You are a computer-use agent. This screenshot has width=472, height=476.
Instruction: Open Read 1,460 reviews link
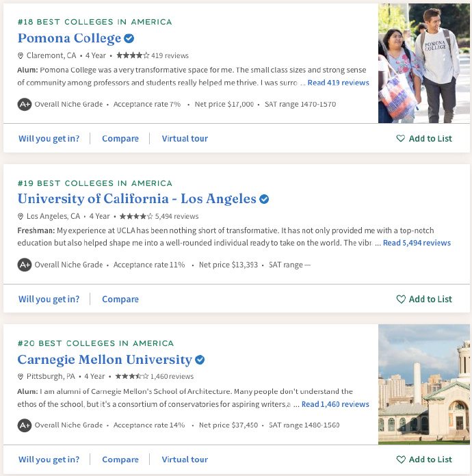[x=335, y=404]
